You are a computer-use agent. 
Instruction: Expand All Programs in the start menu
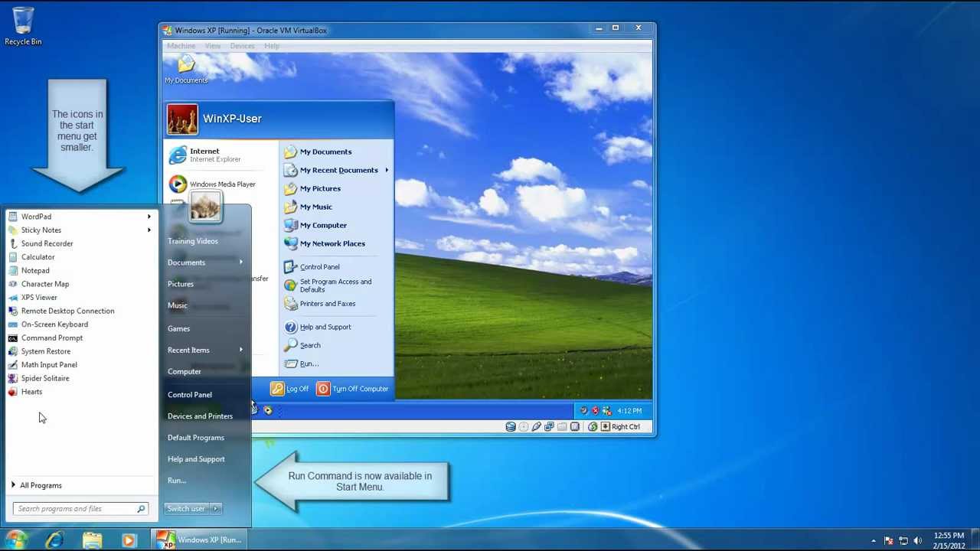pos(41,485)
